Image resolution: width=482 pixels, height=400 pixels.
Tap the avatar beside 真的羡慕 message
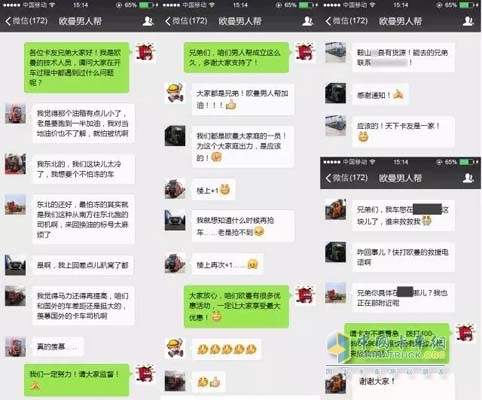[15, 347]
